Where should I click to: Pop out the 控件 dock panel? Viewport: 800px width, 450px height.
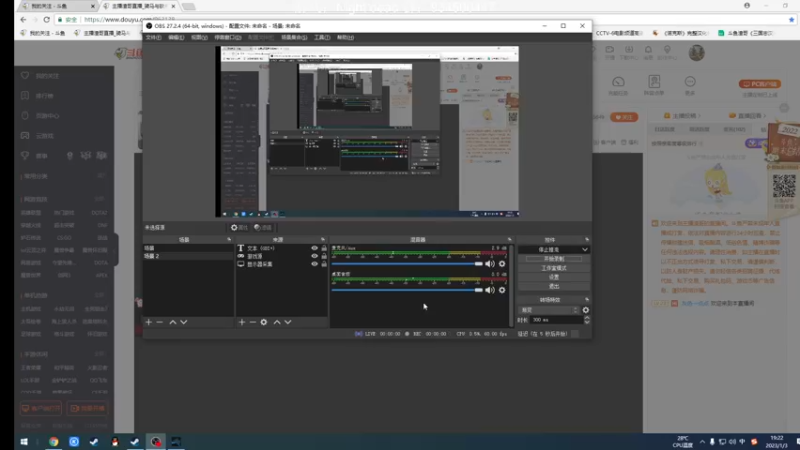(x=587, y=239)
